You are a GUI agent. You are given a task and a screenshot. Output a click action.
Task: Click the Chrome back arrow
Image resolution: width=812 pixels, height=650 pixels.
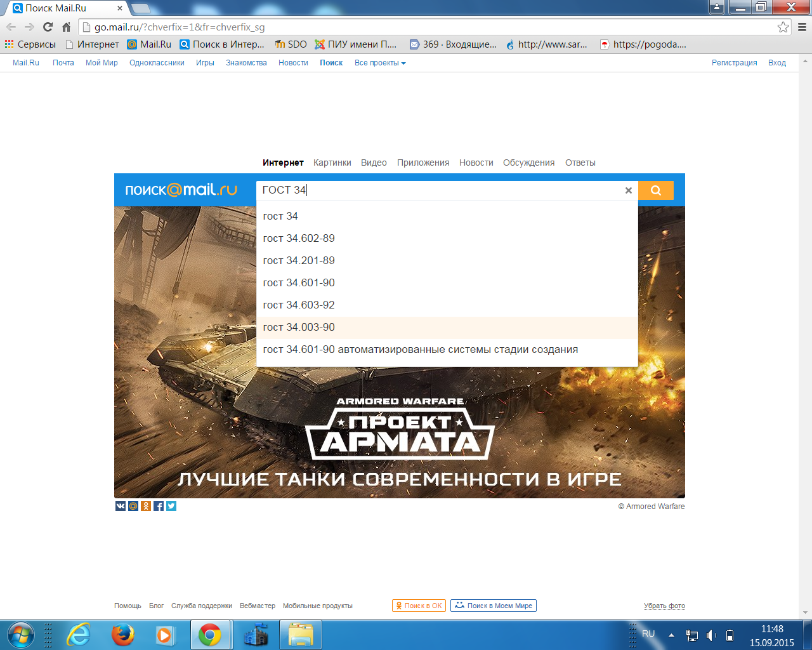pos(11,27)
